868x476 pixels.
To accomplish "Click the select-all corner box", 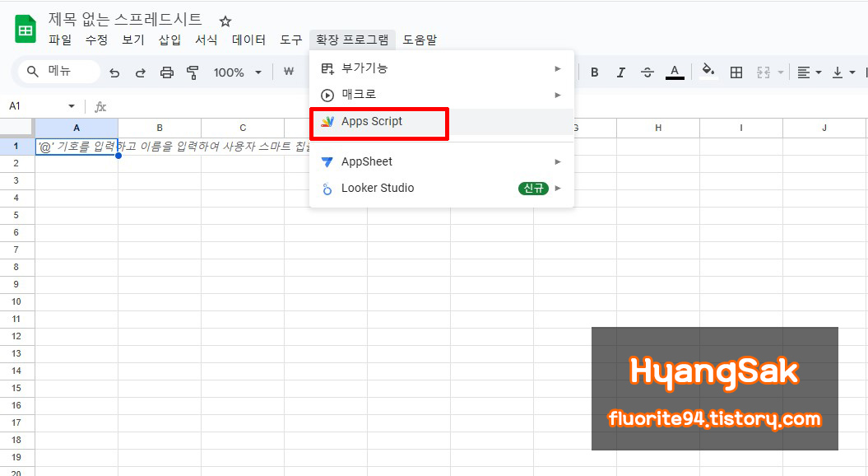I will coord(17,128).
